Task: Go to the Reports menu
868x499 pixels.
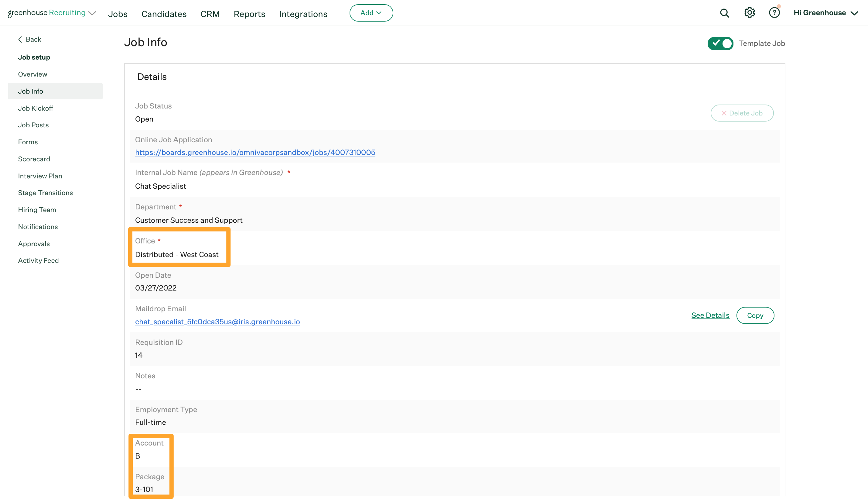Action: point(249,14)
